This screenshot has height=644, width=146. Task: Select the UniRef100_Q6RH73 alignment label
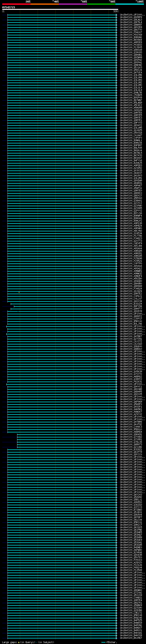pyautogui.click(x=131, y=445)
